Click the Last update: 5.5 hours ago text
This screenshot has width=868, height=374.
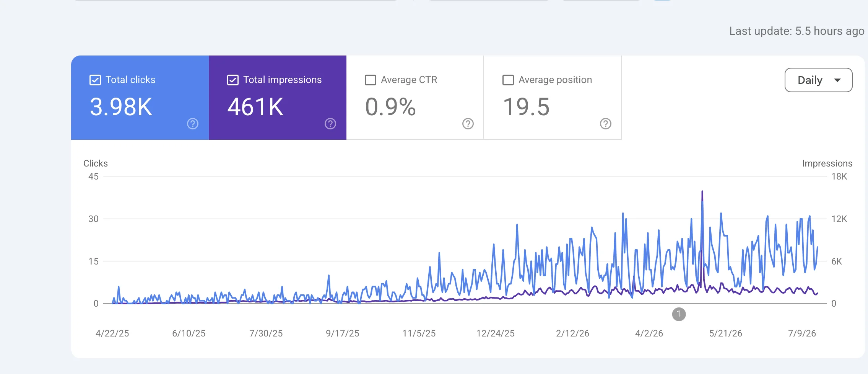click(797, 31)
